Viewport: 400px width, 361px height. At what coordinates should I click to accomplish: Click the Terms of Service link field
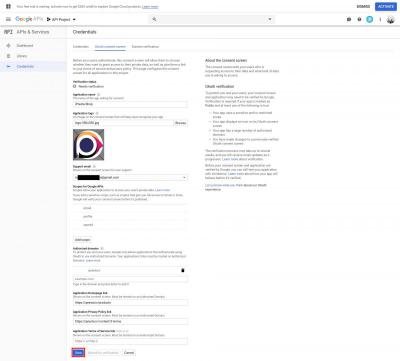point(130,341)
